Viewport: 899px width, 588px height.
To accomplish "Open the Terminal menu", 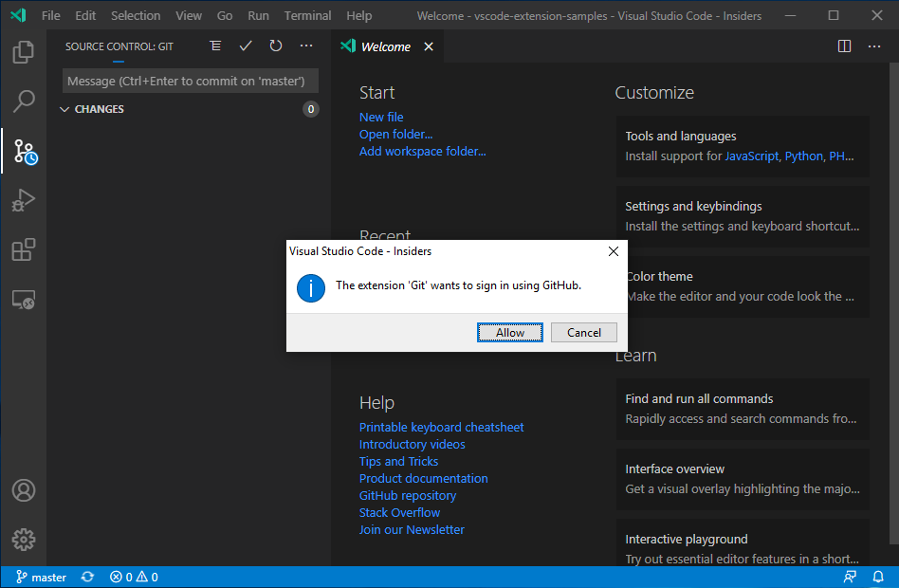I will pos(307,15).
